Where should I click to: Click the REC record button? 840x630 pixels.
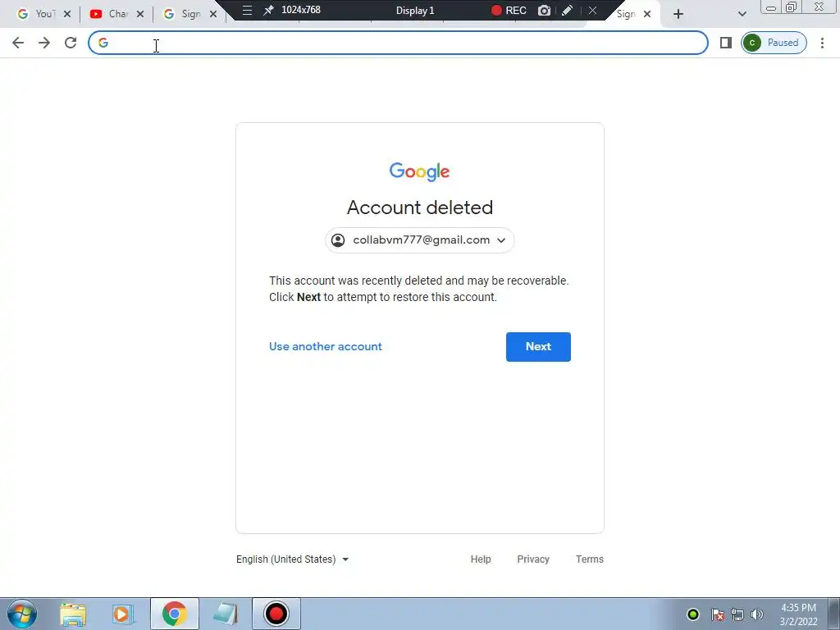pyautogui.click(x=509, y=10)
